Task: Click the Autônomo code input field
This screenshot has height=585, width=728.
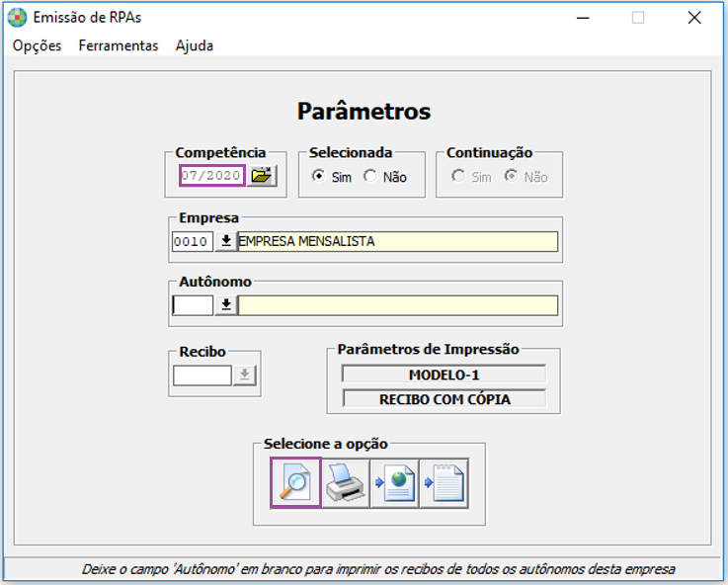Action: 193,305
